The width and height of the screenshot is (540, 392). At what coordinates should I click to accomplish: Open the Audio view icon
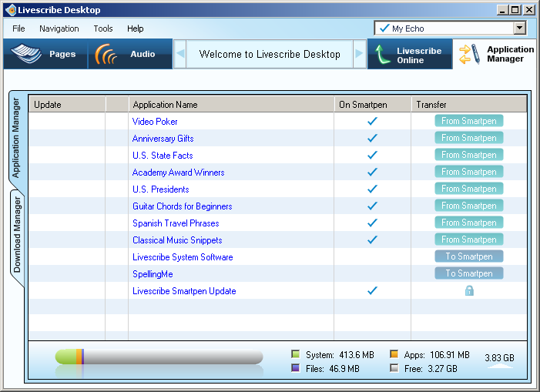point(108,55)
